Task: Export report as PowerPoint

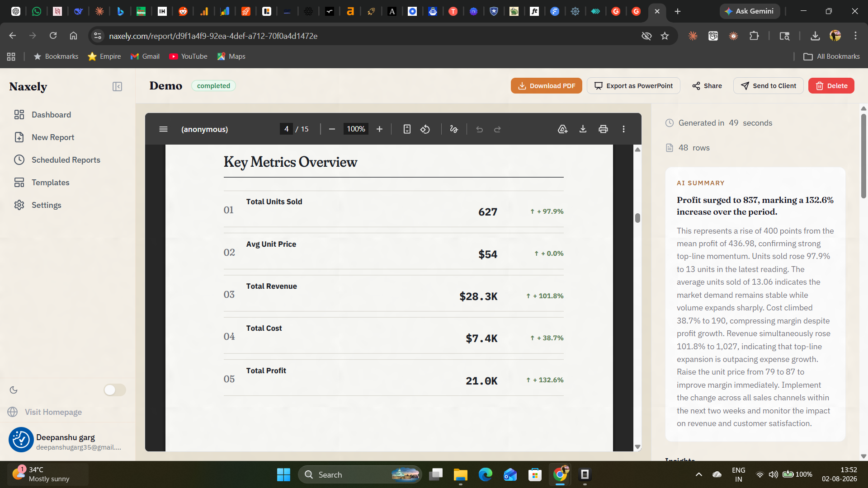Action: [633, 86]
